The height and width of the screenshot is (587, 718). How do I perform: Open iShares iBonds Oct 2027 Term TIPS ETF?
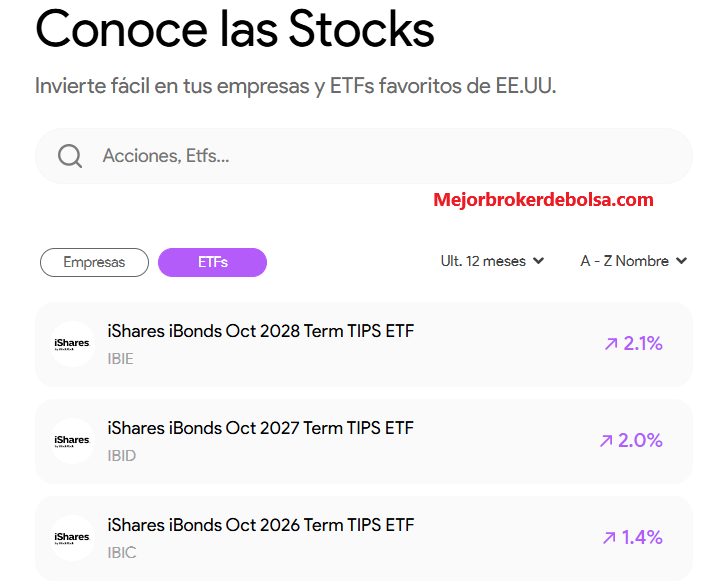tap(364, 441)
